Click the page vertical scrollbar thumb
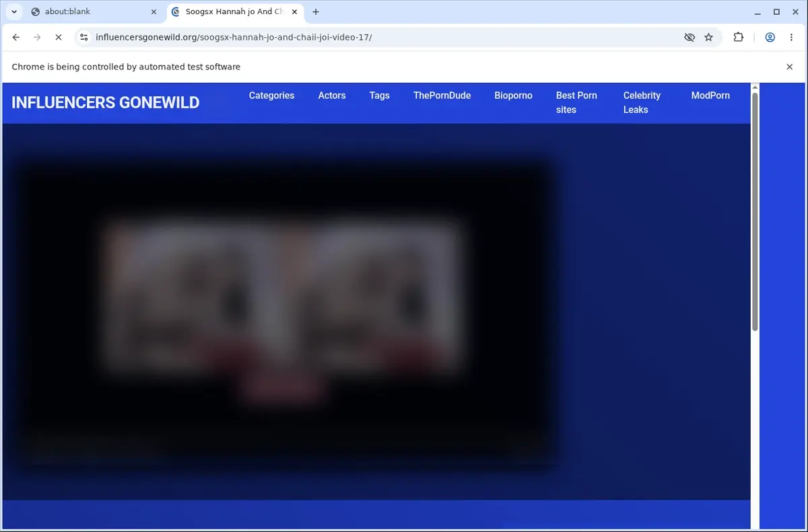This screenshot has width=808, height=532. click(755, 211)
